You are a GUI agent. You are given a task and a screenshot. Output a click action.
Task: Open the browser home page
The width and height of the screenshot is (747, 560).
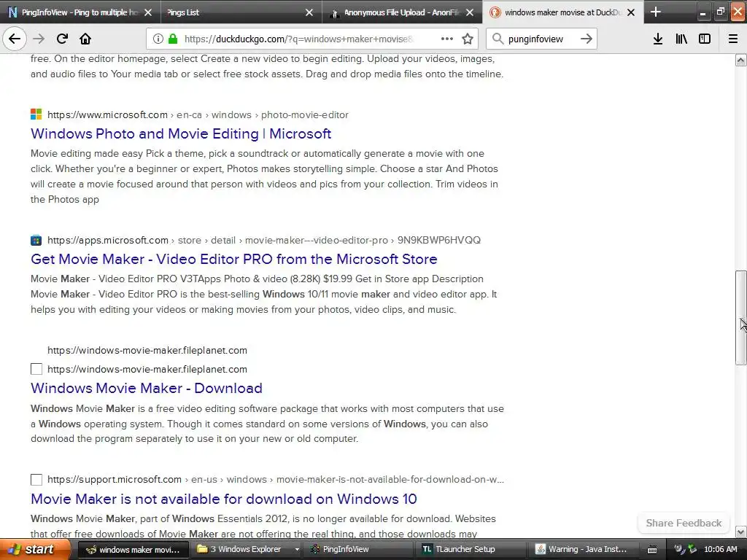click(85, 39)
